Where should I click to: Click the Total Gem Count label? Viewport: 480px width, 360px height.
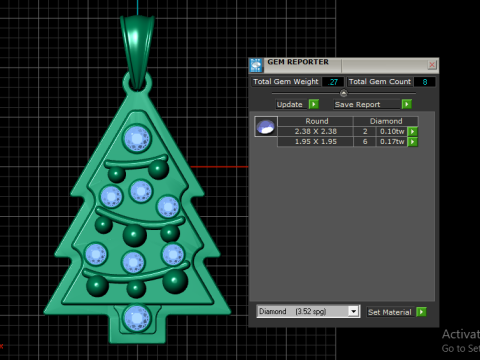[x=380, y=82]
